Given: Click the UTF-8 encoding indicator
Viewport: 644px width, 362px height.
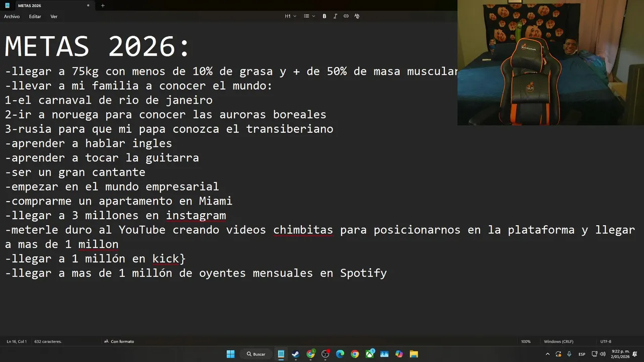Looking at the screenshot, I should [606, 341].
